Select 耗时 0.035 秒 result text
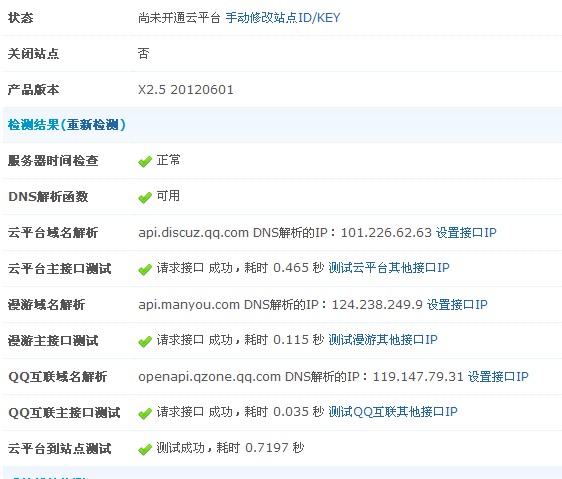 tap(284, 412)
